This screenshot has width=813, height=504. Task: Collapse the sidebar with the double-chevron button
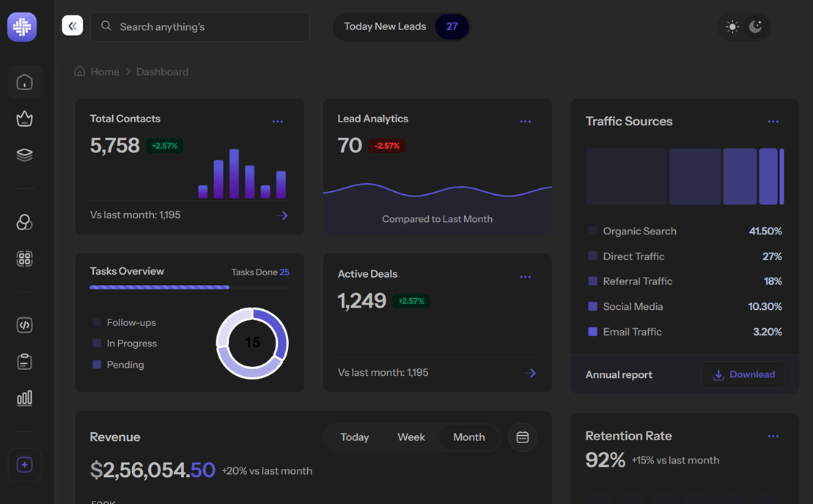73,26
